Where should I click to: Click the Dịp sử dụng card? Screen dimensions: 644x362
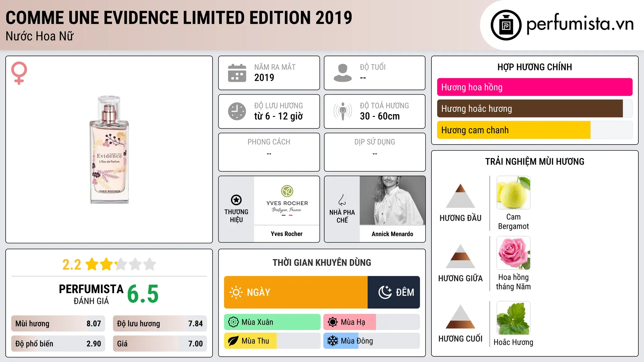(375, 152)
